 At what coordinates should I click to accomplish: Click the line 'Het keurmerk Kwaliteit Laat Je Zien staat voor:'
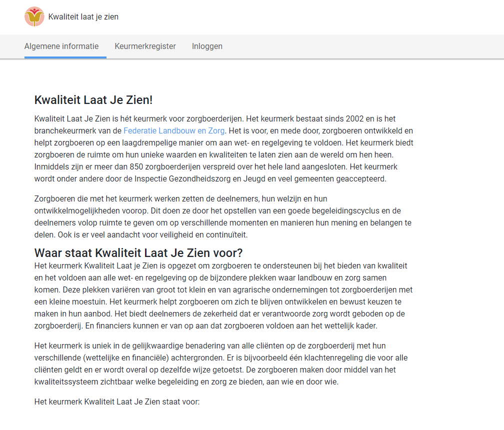coord(117,401)
